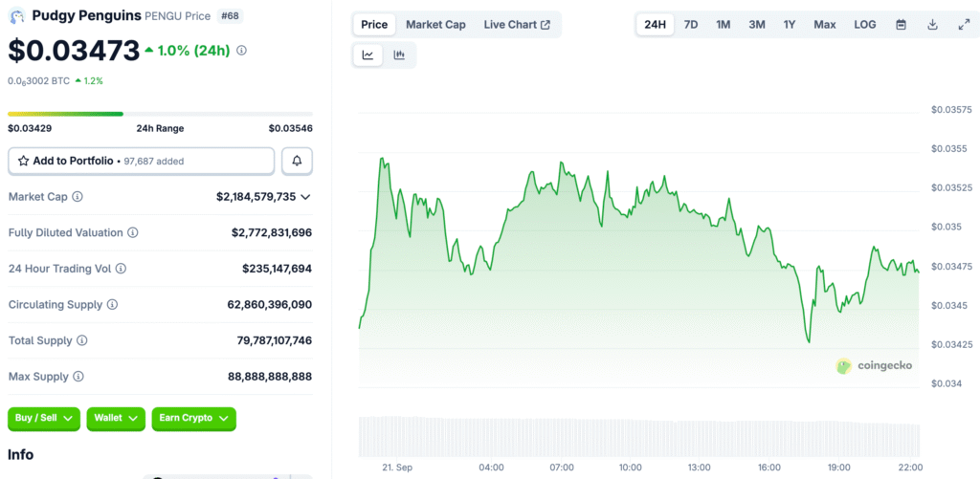Click the trading volume $235,147,694

tap(277, 269)
